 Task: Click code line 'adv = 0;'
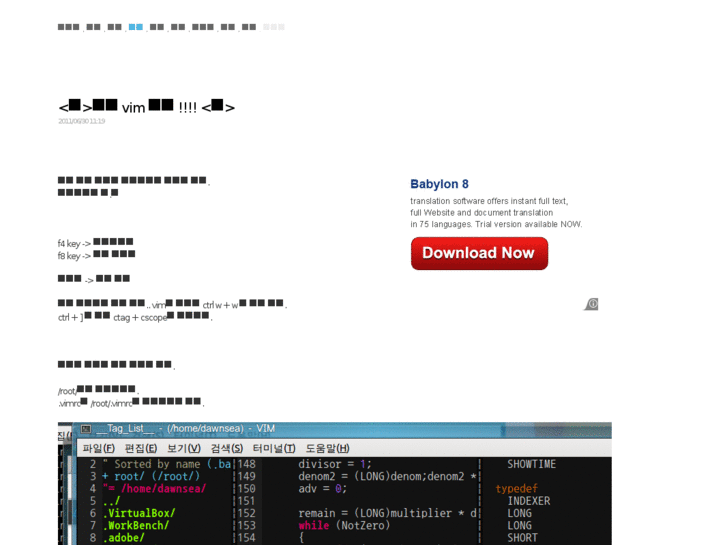[x=322, y=488]
